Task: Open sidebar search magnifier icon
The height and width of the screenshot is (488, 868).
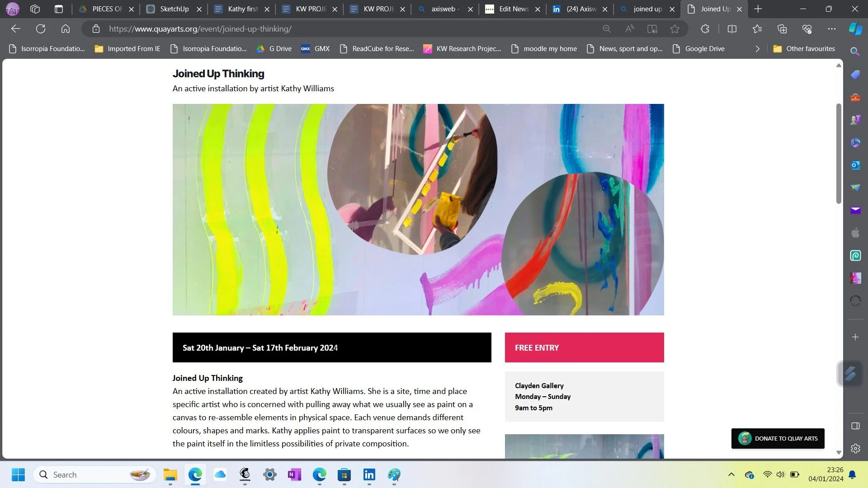Action: (855, 52)
